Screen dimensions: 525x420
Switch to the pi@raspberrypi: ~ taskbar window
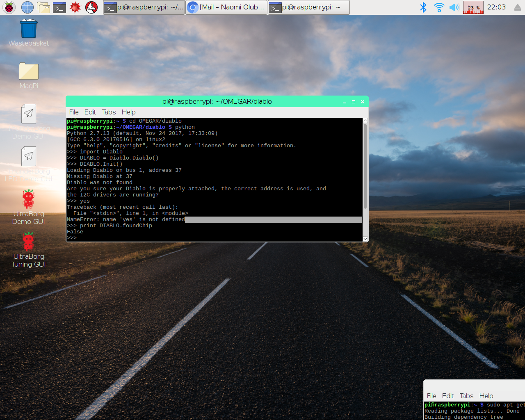point(308,7)
